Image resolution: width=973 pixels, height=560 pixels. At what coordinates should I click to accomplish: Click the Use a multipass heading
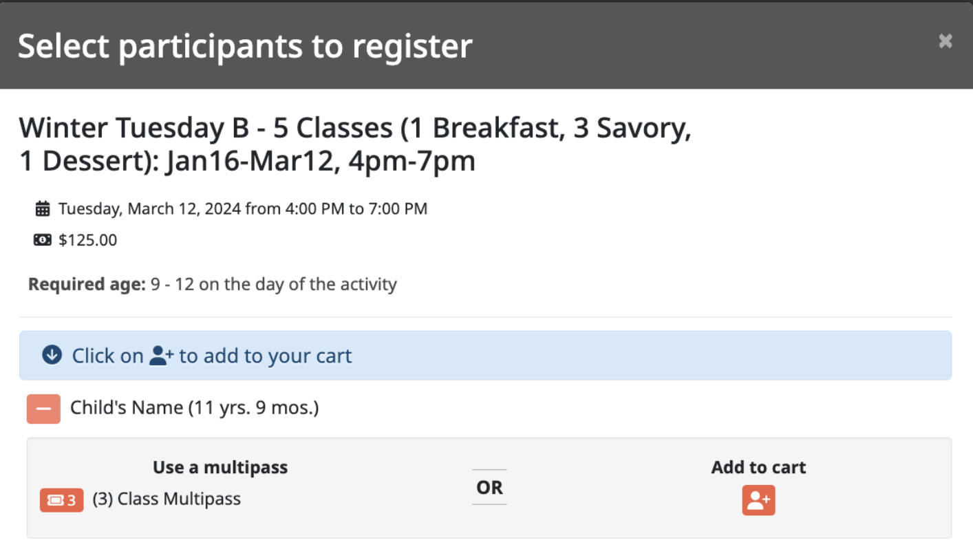pyautogui.click(x=220, y=468)
